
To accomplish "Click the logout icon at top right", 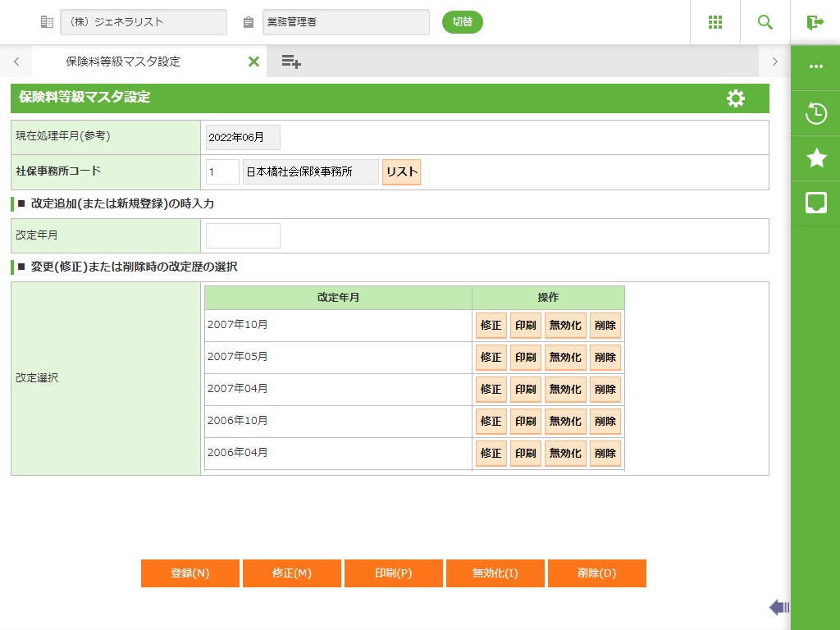I will pos(815,22).
